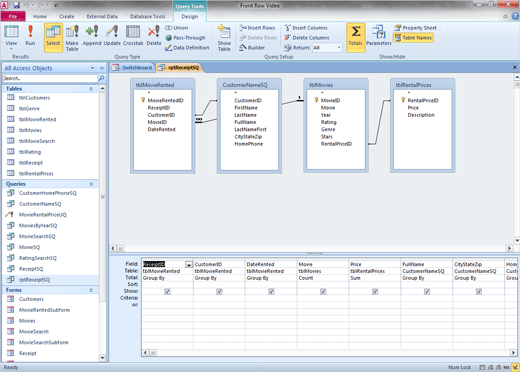
Task: Switch to the Switchboard document tab
Action: tap(132, 68)
